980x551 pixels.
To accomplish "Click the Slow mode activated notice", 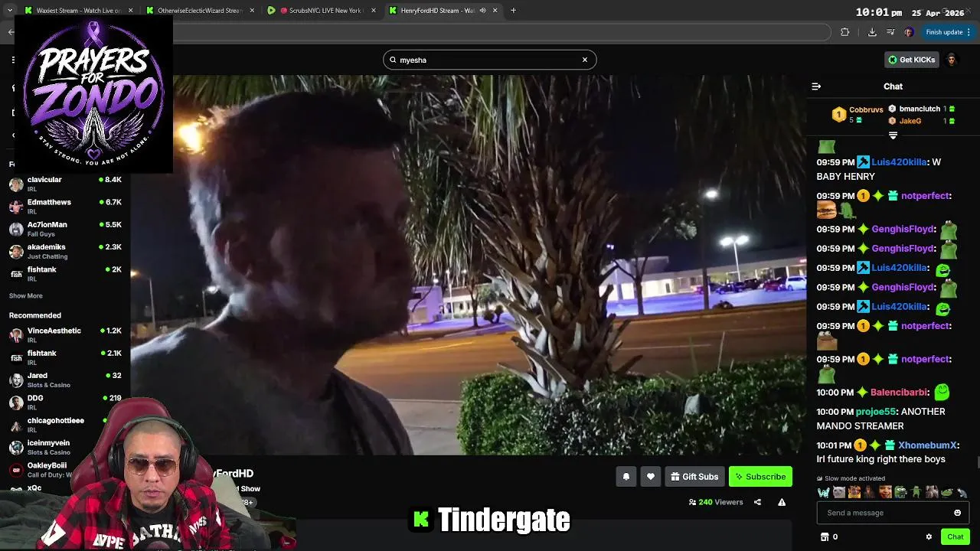I will tap(851, 478).
